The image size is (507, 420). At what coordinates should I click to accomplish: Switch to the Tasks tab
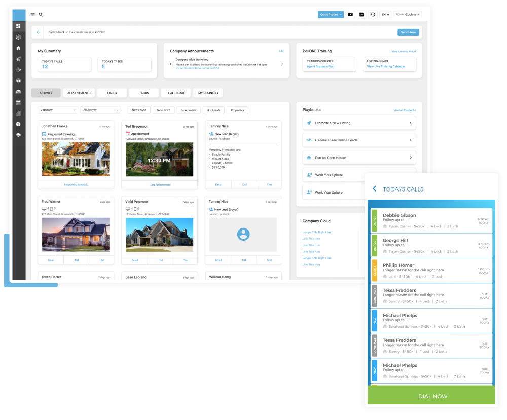coord(144,93)
